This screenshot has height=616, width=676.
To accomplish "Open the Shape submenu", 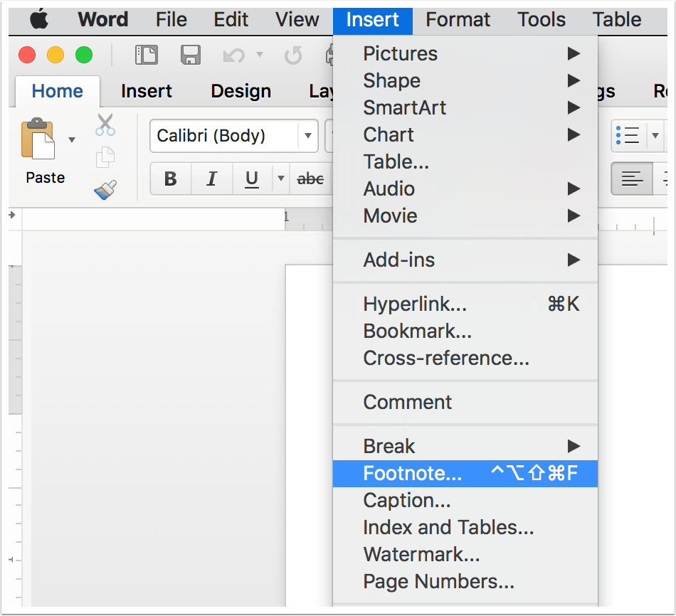I will (465, 80).
